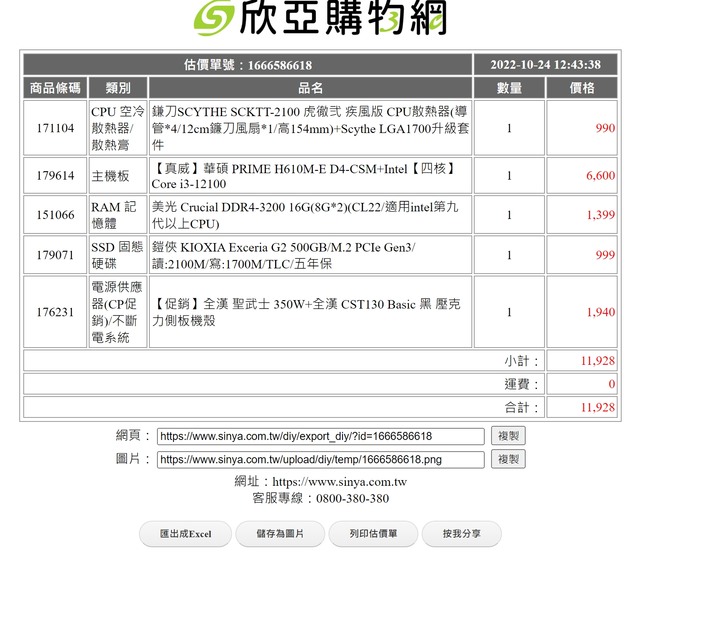Click quantity 1 in the 176231 row

coord(509,312)
